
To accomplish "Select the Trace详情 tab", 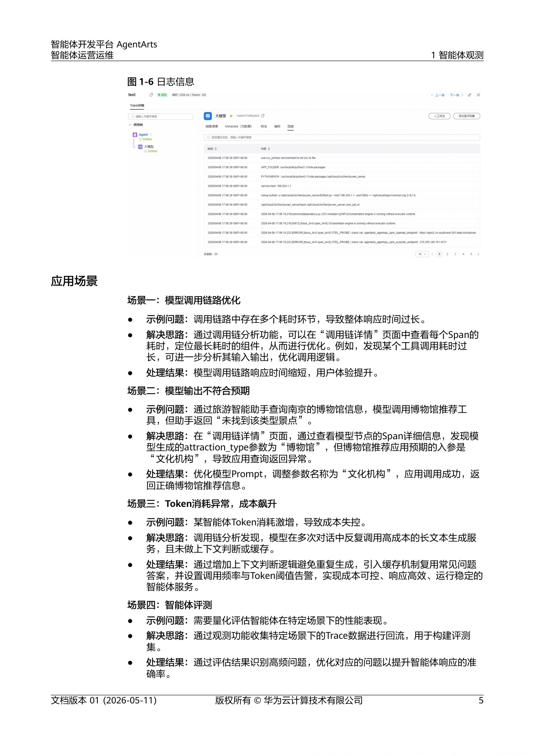I will (x=137, y=106).
